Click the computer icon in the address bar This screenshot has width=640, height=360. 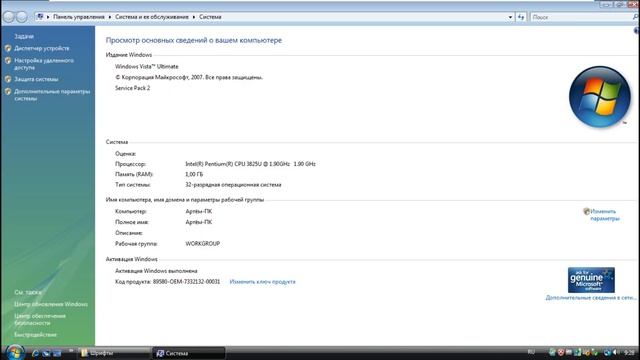click(x=40, y=17)
